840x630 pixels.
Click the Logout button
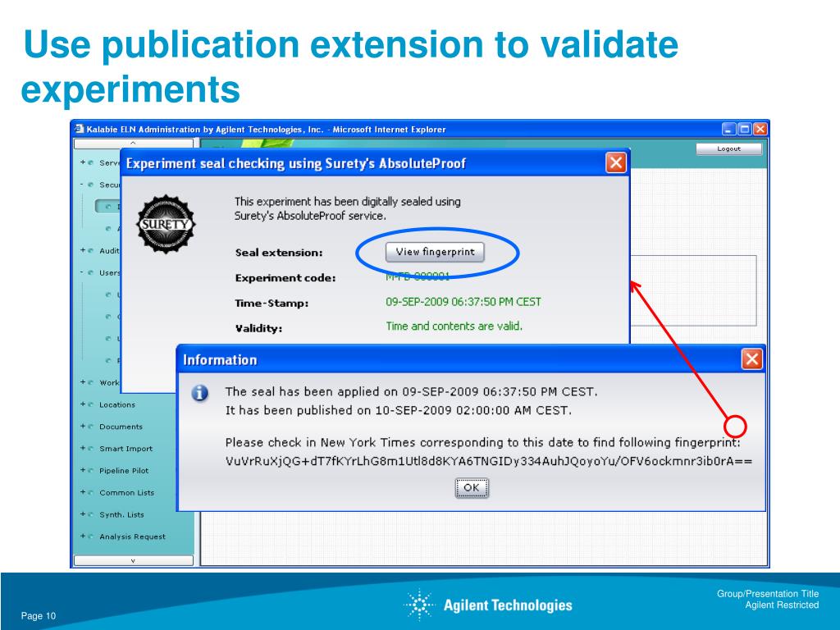coord(728,149)
